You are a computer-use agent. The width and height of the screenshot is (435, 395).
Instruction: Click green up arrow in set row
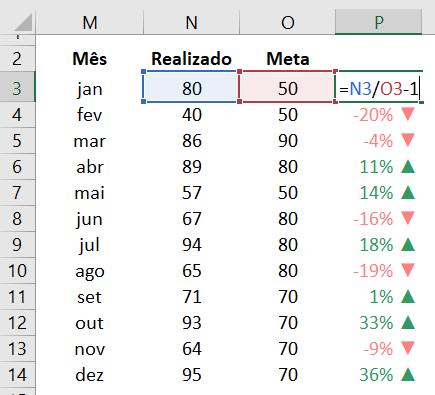pos(408,296)
